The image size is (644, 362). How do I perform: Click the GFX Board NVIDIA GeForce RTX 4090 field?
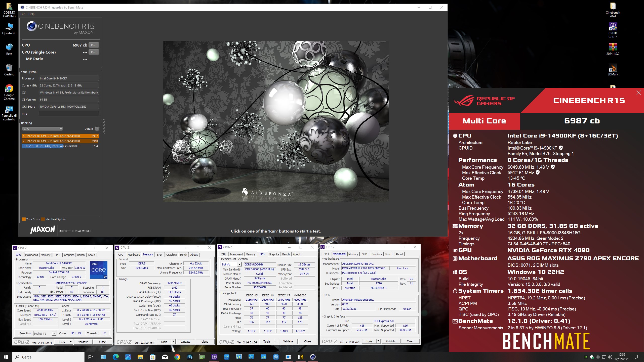click(x=69, y=107)
